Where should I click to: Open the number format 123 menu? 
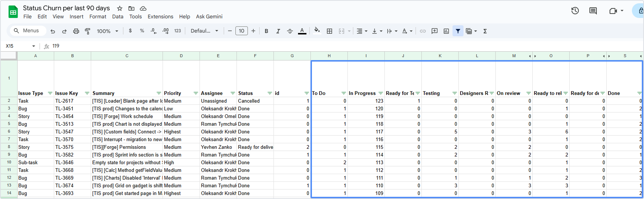coord(178,31)
